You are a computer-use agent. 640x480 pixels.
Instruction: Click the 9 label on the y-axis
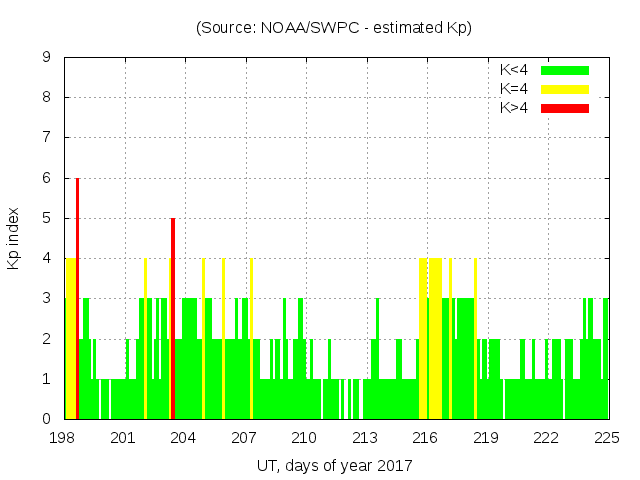point(48,58)
